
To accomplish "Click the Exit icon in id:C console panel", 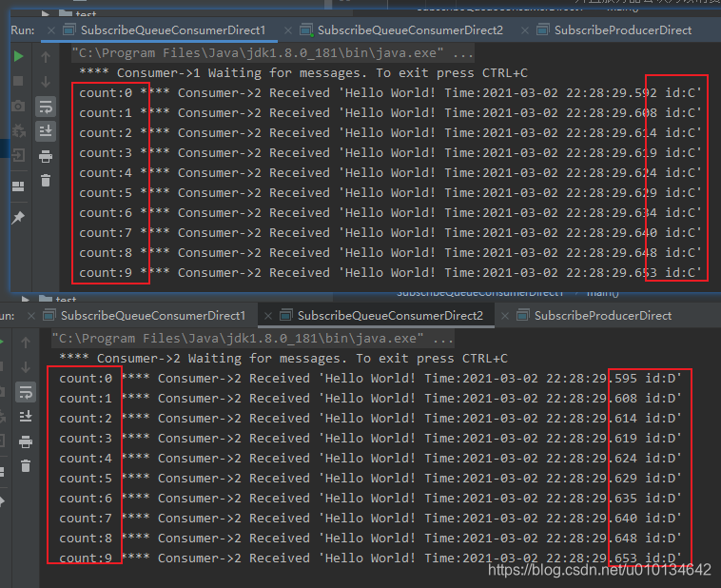I will pos(18,155).
